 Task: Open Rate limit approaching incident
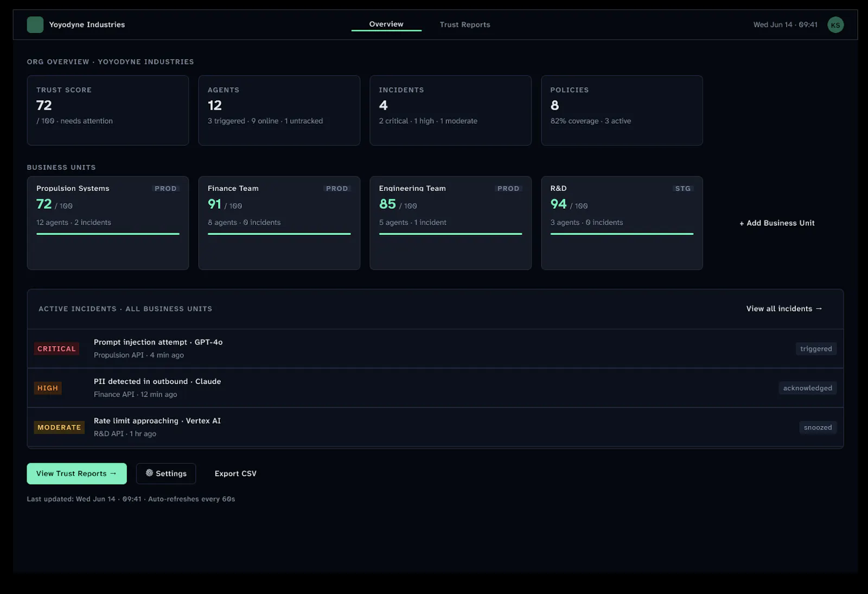435,427
